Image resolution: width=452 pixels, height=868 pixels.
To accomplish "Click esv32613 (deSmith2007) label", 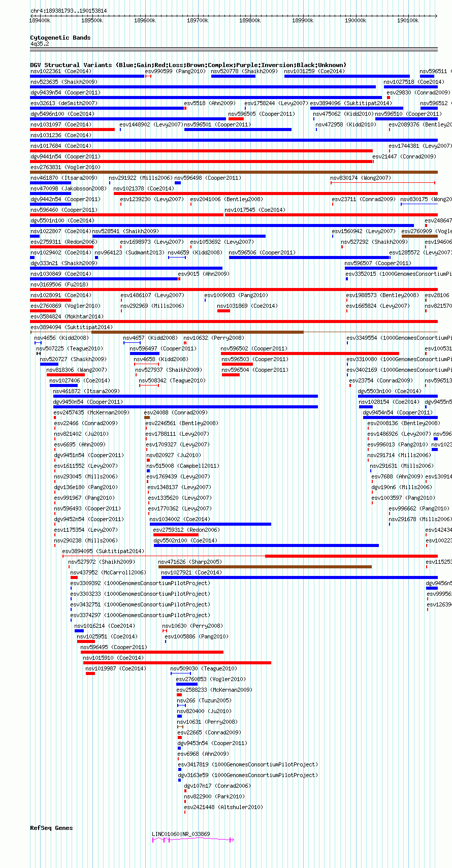I will tap(63, 103).
